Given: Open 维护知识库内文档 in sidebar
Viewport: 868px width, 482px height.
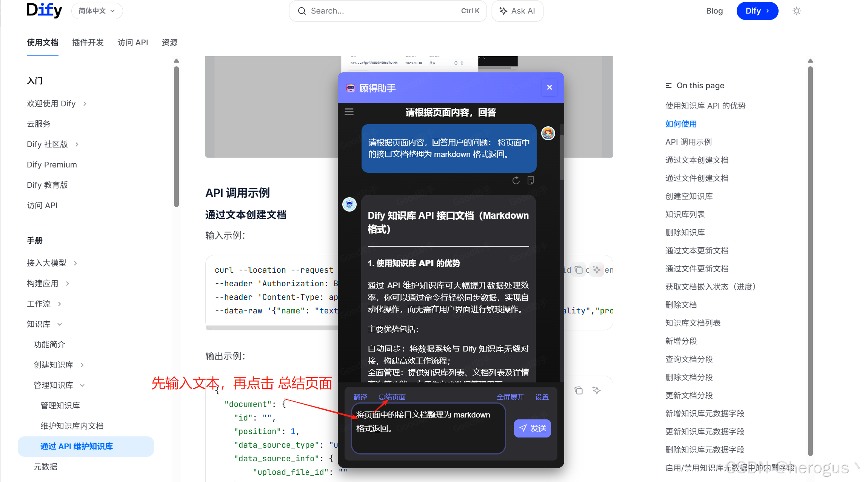Looking at the screenshot, I should (x=72, y=426).
